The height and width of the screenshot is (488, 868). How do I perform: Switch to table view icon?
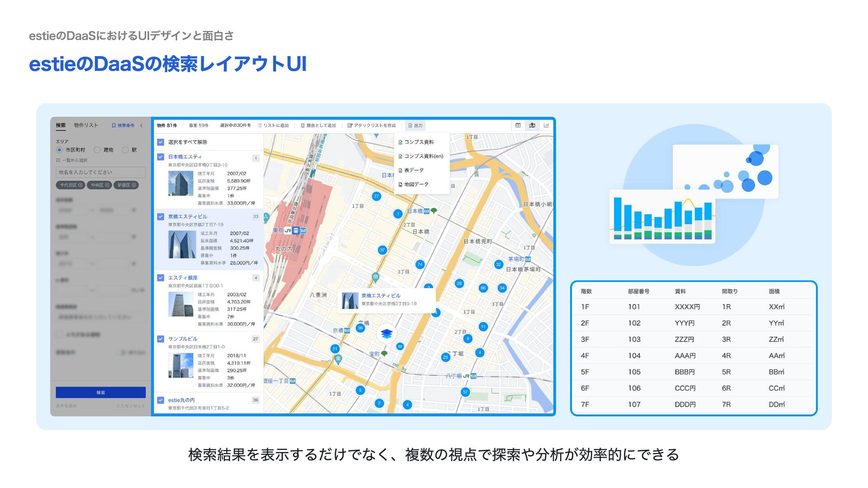click(x=518, y=125)
